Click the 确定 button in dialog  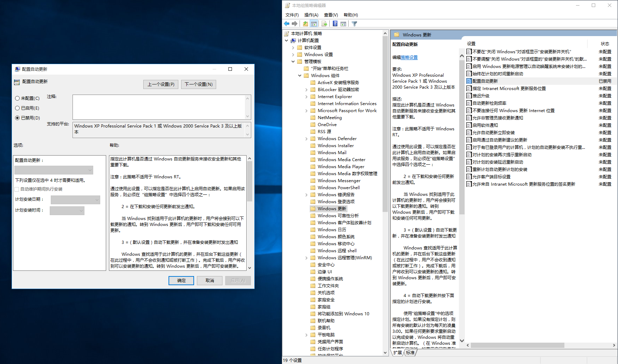[181, 281]
